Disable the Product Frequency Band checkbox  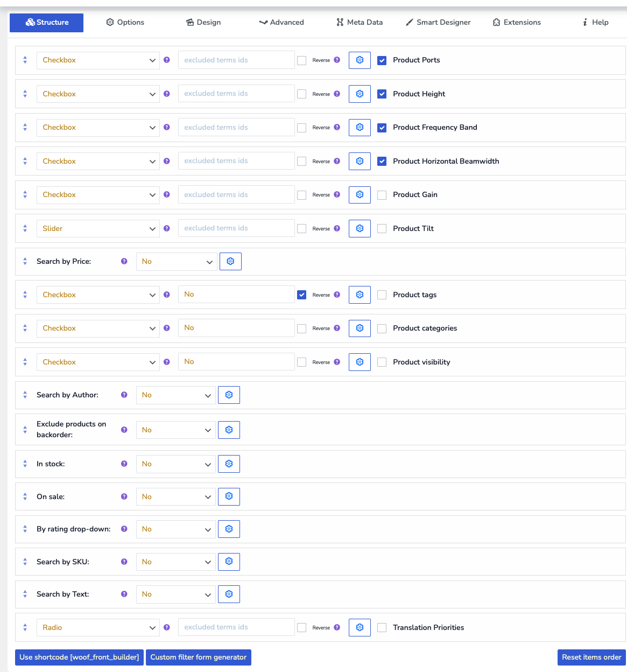click(382, 128)
